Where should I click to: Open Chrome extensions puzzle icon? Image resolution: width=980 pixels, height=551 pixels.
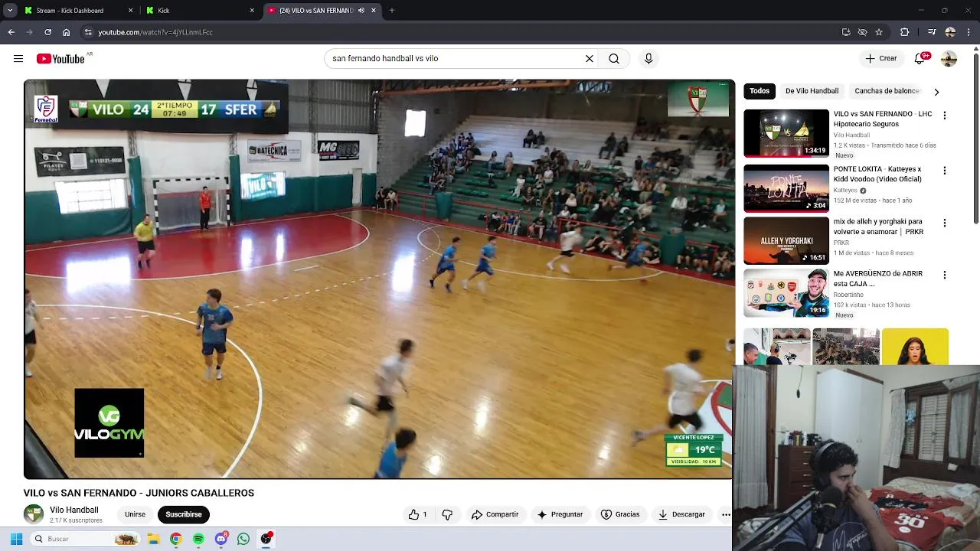[x=904, y=32]
